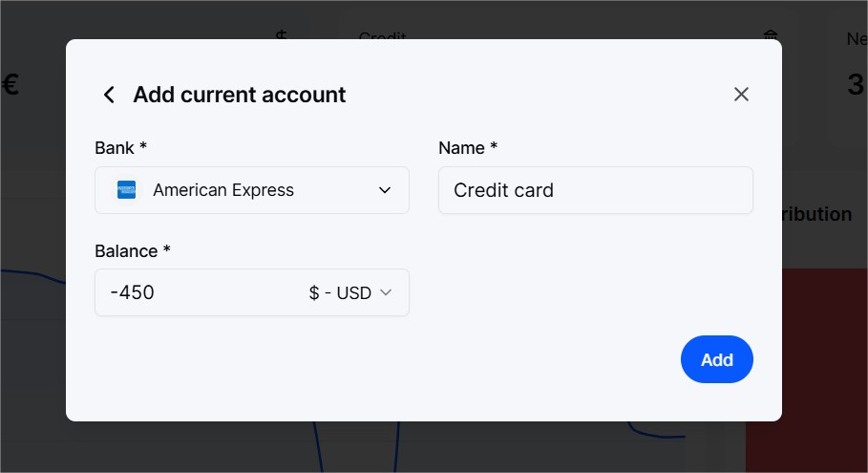Open the $ - USD currency dropdown
Image resolution: width=868 pixels, height=473 pixels.
349,292
